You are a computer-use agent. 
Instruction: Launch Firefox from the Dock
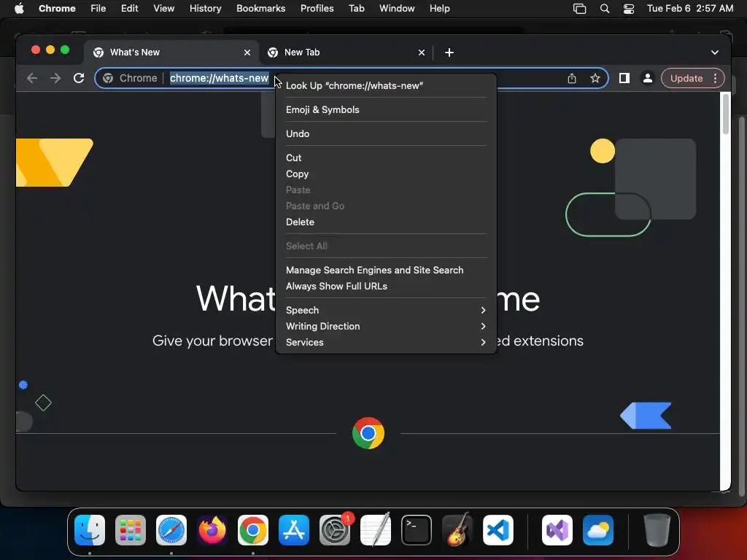[x=212, y=530]
